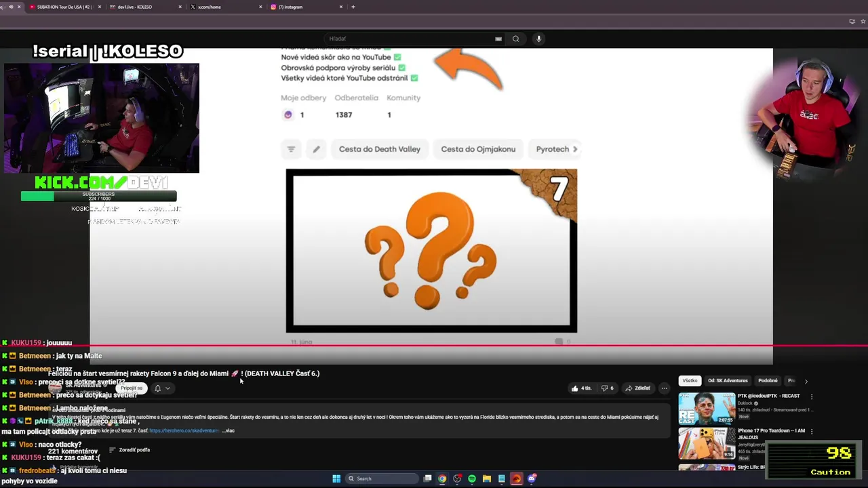Click the iPhone 17 Pro Teardown title
This screenshot has width=868, height=488.
(771, 434)
